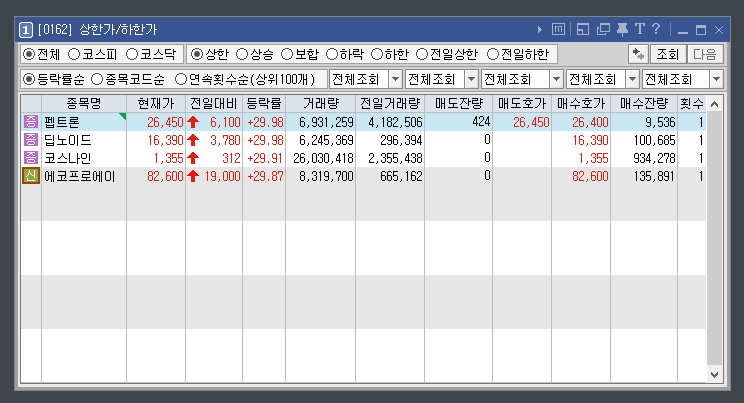This screenshot has width=744, height=403.
Task: Click the small play arrow in title bar
Action: [x=539, y=29]
